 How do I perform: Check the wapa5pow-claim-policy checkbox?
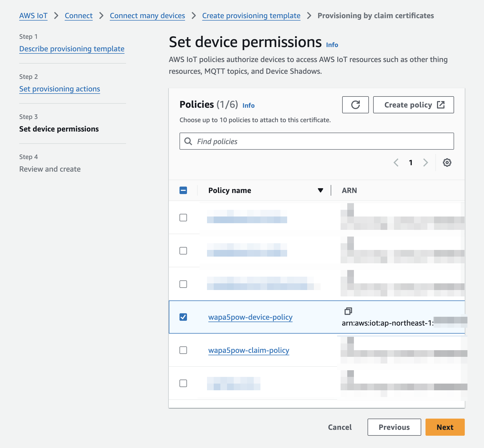183,350
